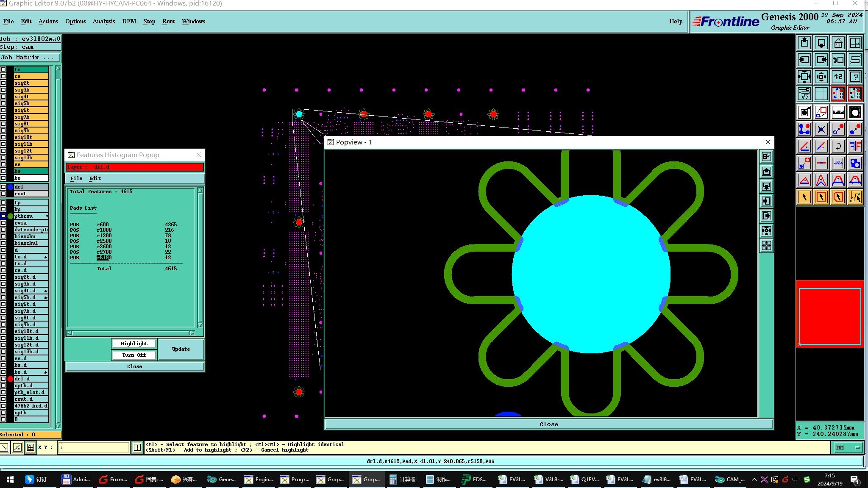
Task: Open the MM units dropdown
Action: point(848,447)
